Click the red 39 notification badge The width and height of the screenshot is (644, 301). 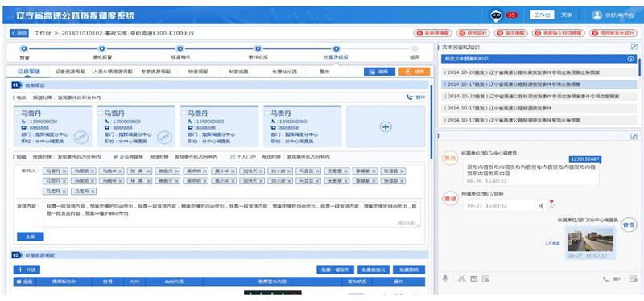[511, 15]
